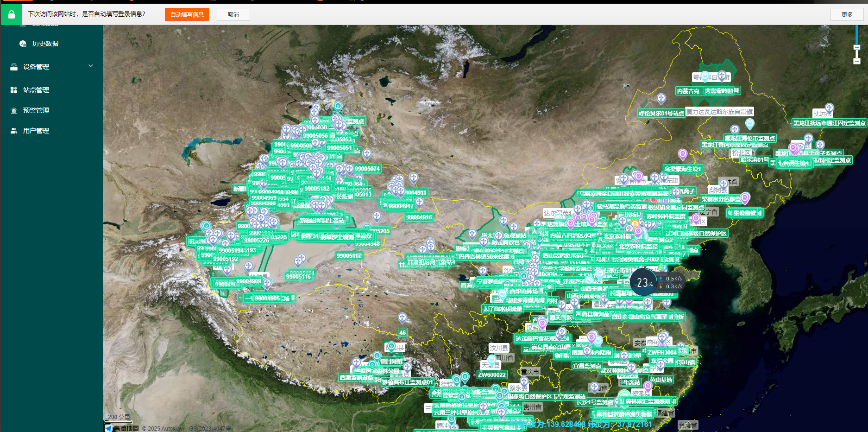Screen dimensions: 868x432
Task: Click the 雅鲁藏布江监测点01 station label
Action: coord(408,382)
